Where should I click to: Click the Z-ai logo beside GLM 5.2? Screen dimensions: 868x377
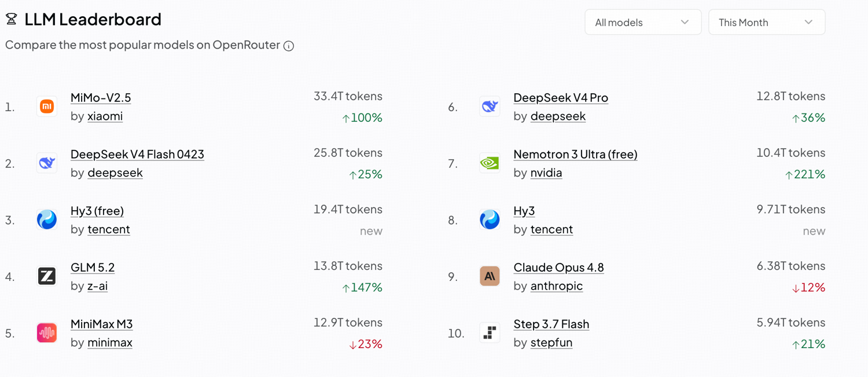(x=47, y=276)
